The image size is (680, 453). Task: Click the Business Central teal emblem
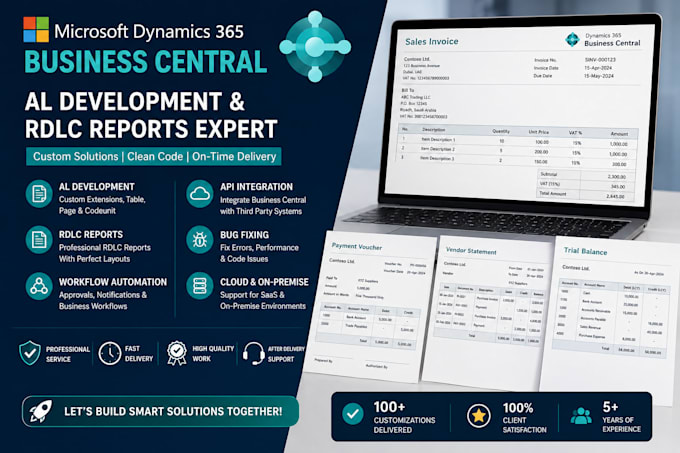click(315, 46)
